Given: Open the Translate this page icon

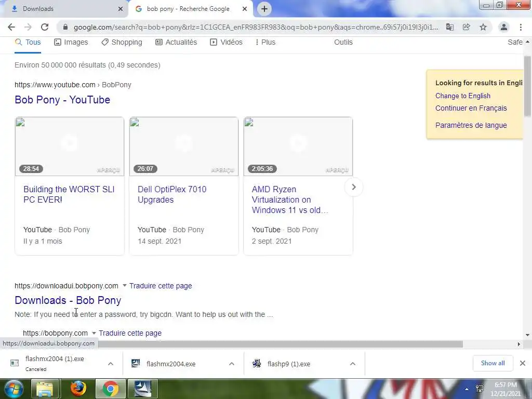Looking at the screenshot, I should click(x=449, y=27).
